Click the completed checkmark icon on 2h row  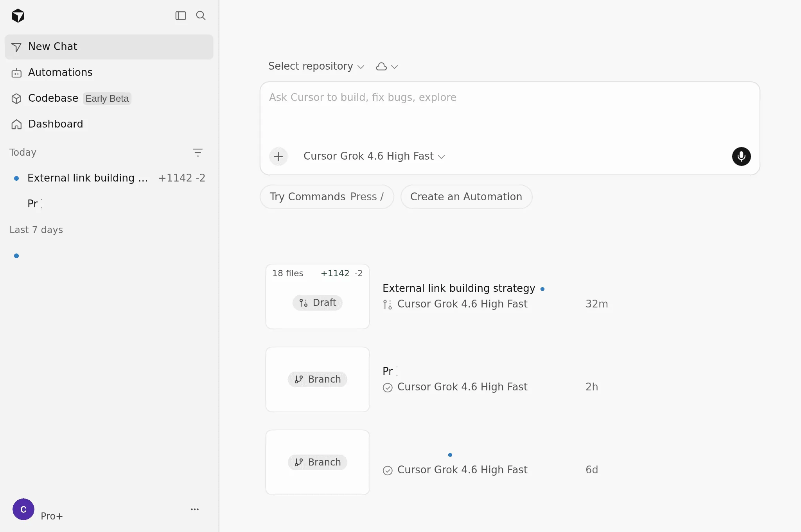pos(388,388)
